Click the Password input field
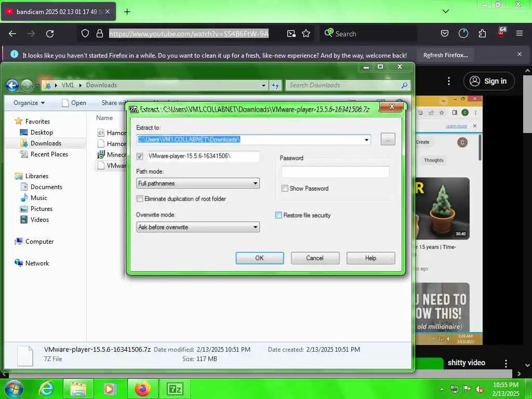The height and width of the screenshot is (399, 532). [x=335, y=171]
